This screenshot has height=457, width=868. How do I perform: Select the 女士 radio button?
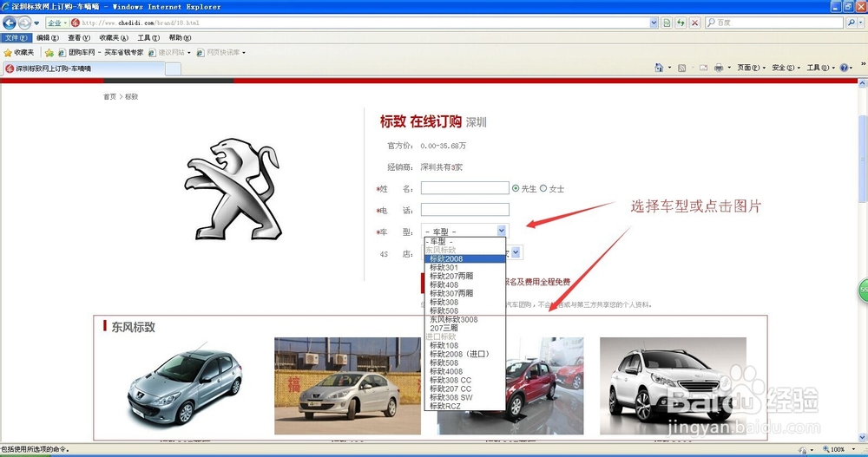[x=543, y=189]
